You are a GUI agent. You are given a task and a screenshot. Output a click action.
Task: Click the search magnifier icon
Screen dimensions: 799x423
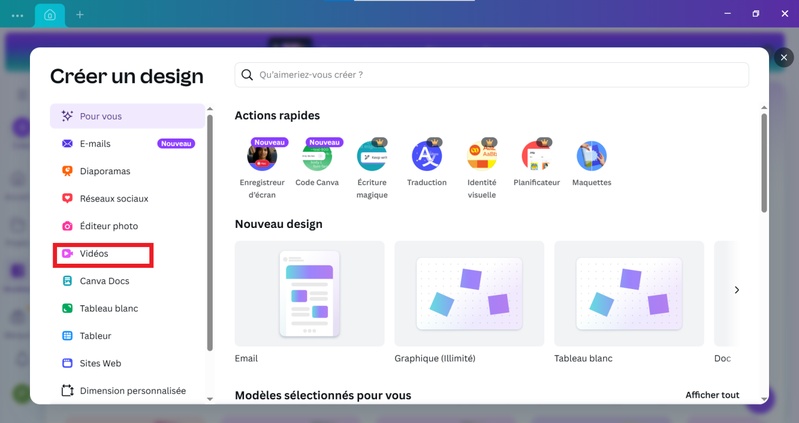click(247, 75)
